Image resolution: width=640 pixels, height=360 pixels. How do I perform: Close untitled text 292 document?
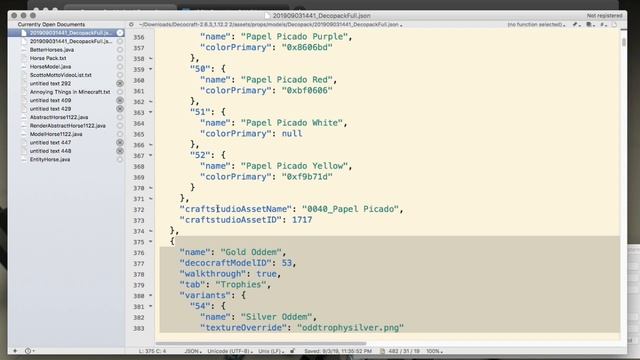[x=120, y=83]
